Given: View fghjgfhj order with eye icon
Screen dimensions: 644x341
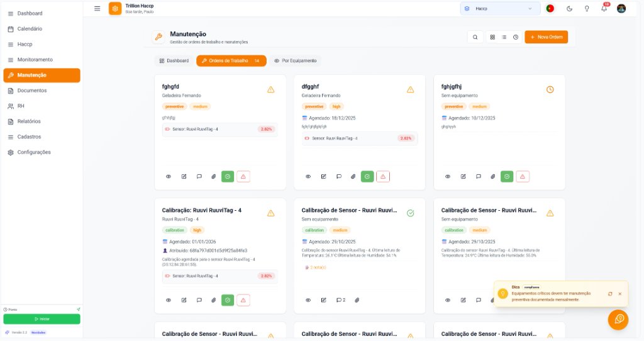Looking at the screenshot, I should point(448,177).
